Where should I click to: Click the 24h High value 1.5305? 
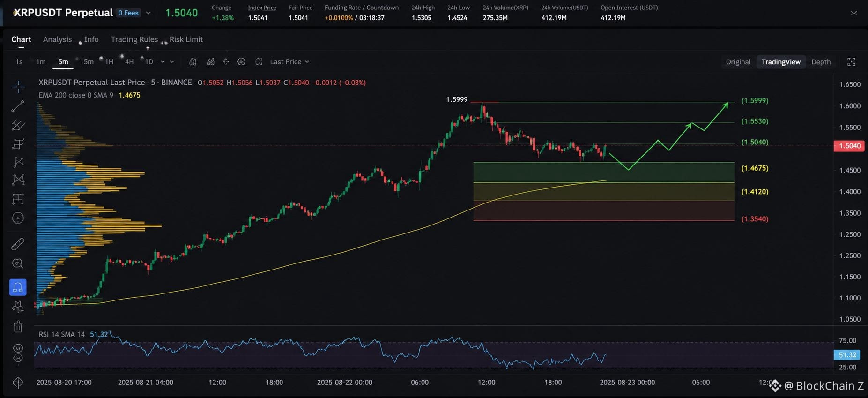422,18
